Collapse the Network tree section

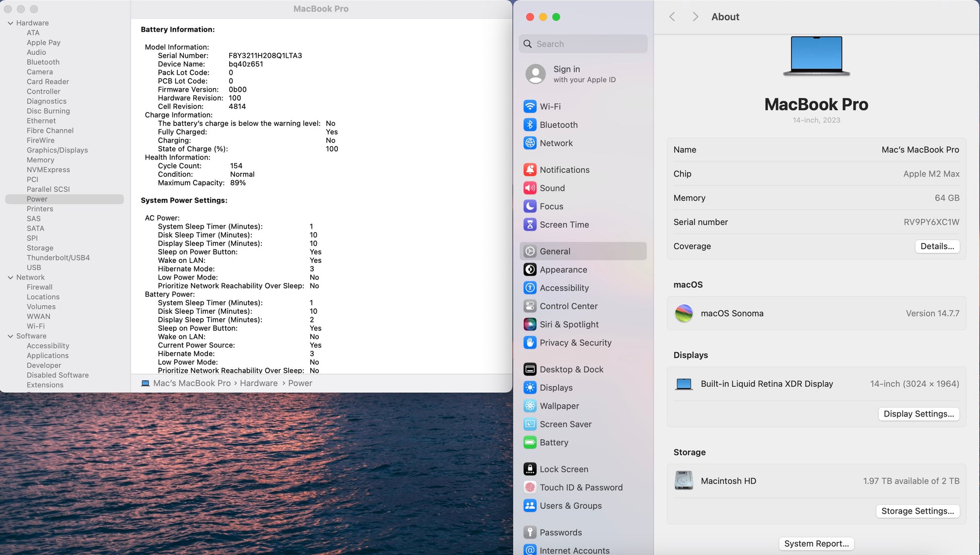coord(10,277)
